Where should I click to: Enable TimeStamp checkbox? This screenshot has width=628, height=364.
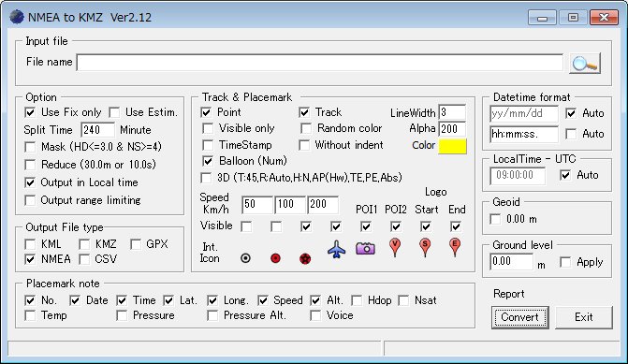tap(208, 145)
